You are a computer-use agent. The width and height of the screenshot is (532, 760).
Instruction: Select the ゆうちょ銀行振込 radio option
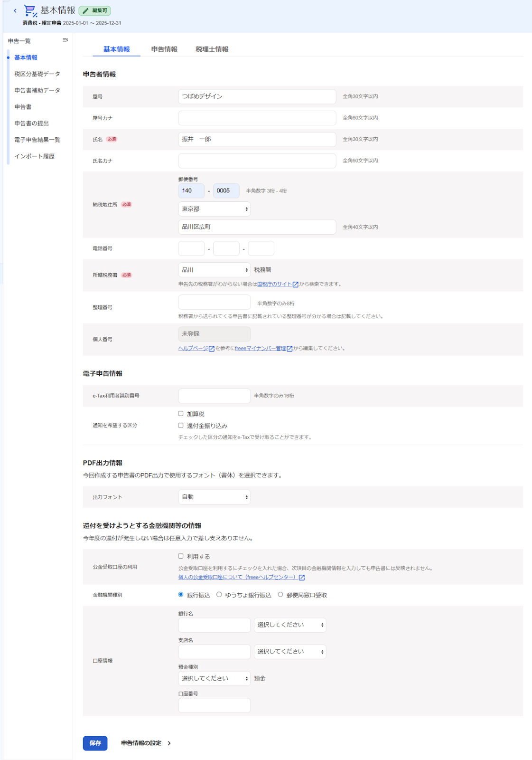(x=219, y=595)
